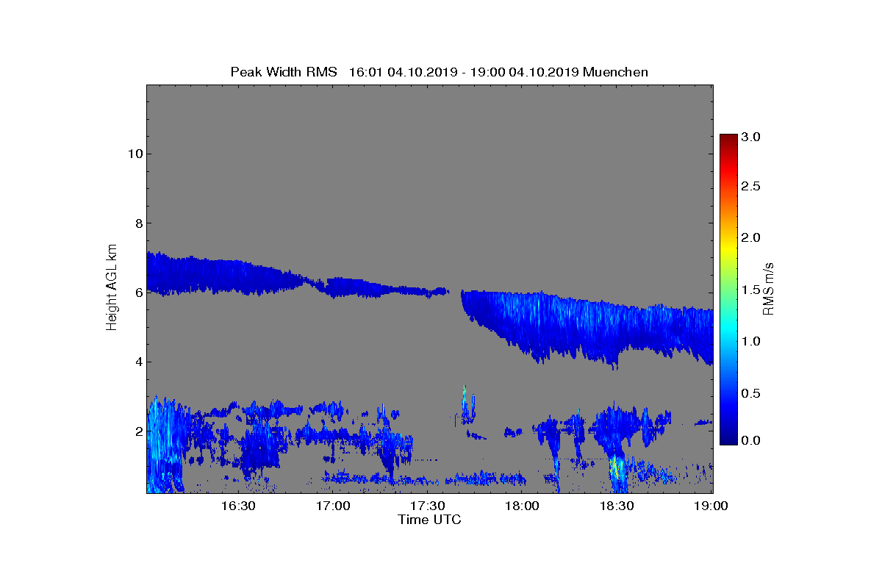Image resolution: width=882 pixels, height=588 pixels.
Task: Click the 0.0 colorbar value label
Action: coord(750,440)
